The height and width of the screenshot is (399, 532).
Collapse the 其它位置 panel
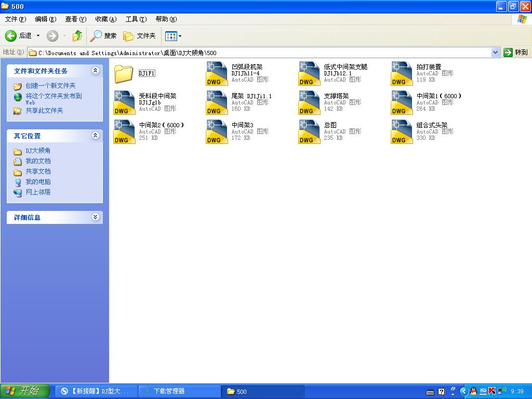click(96, 136)
